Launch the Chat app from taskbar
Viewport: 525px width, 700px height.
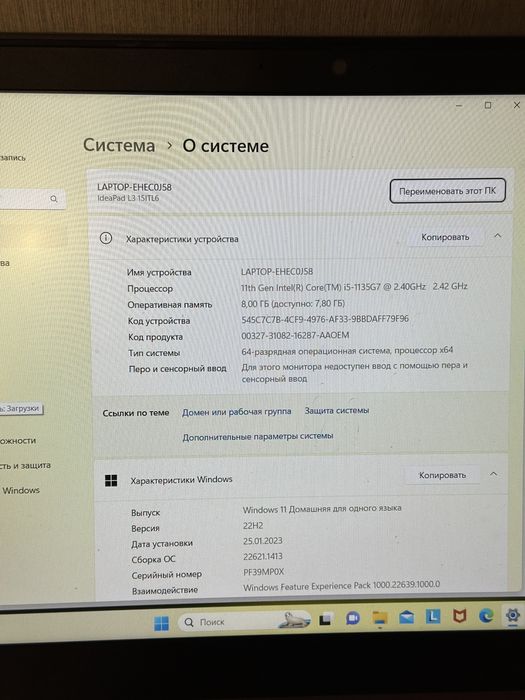(353, 618)
